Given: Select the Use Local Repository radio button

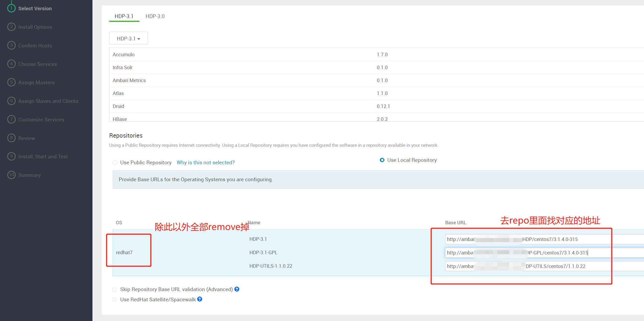Looking at the screenshot, I should (382, 160).
